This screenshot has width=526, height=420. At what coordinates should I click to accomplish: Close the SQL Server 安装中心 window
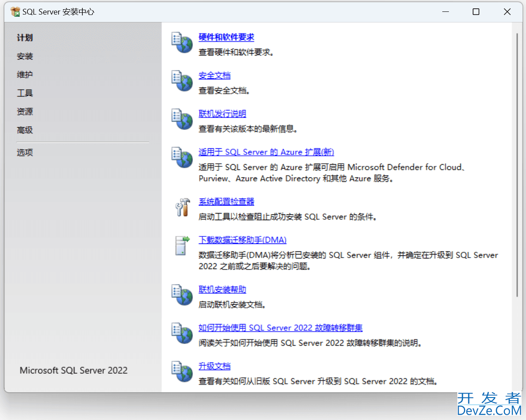coord(507,12)
